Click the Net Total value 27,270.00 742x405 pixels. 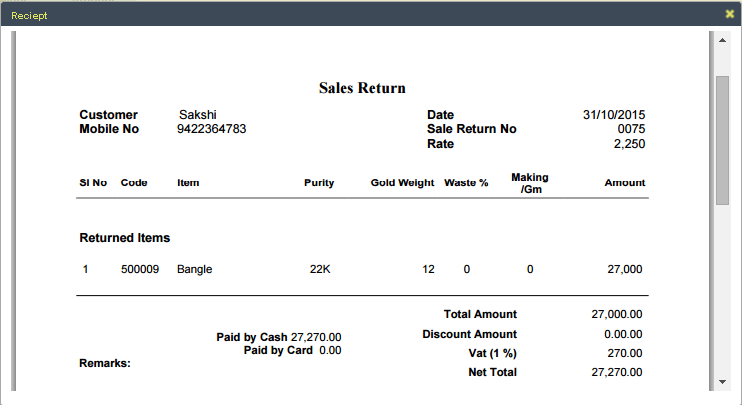pyautogui.click(x=617, y=372)
